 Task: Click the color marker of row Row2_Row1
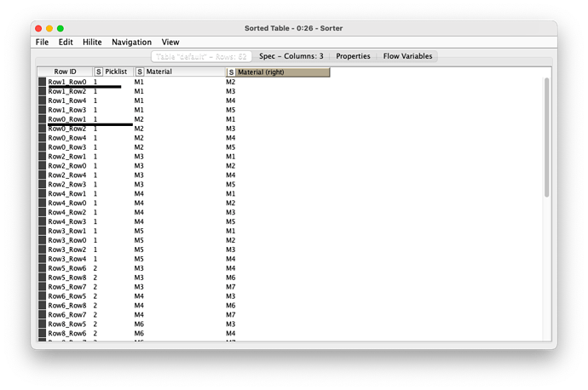[x=42, y=156]
